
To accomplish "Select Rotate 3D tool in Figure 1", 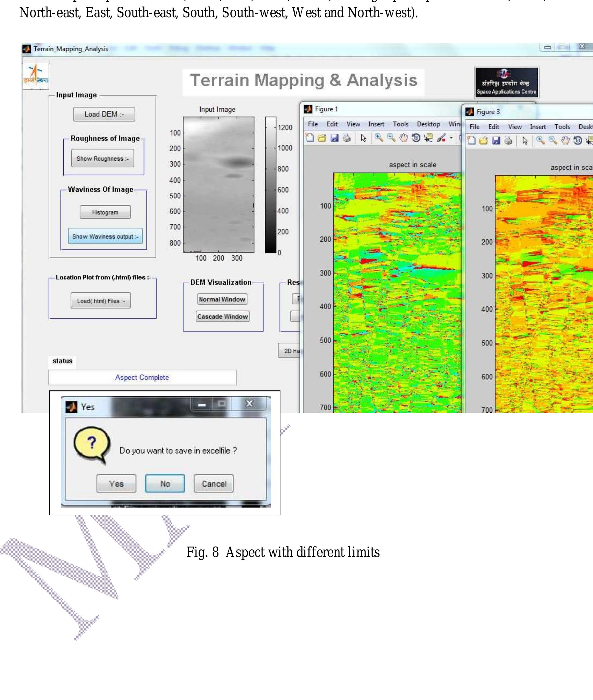I will [416, 138].
